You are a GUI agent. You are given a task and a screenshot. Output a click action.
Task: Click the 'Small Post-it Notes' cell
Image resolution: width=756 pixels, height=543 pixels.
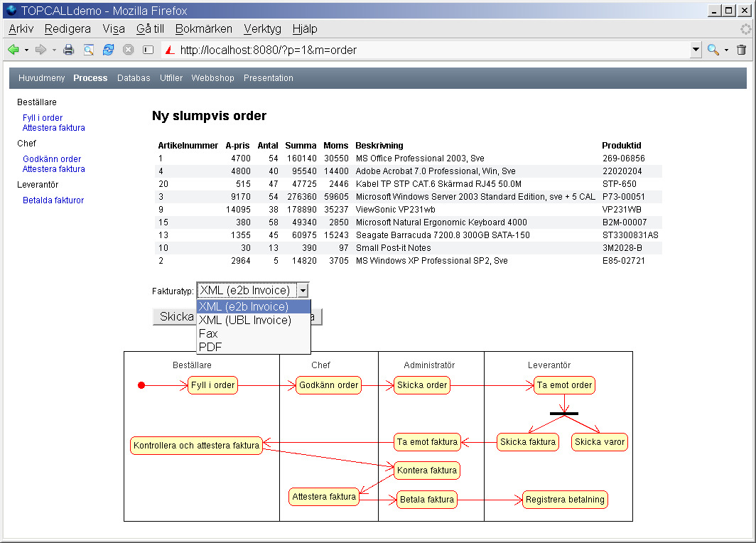(x=393, y=248)
